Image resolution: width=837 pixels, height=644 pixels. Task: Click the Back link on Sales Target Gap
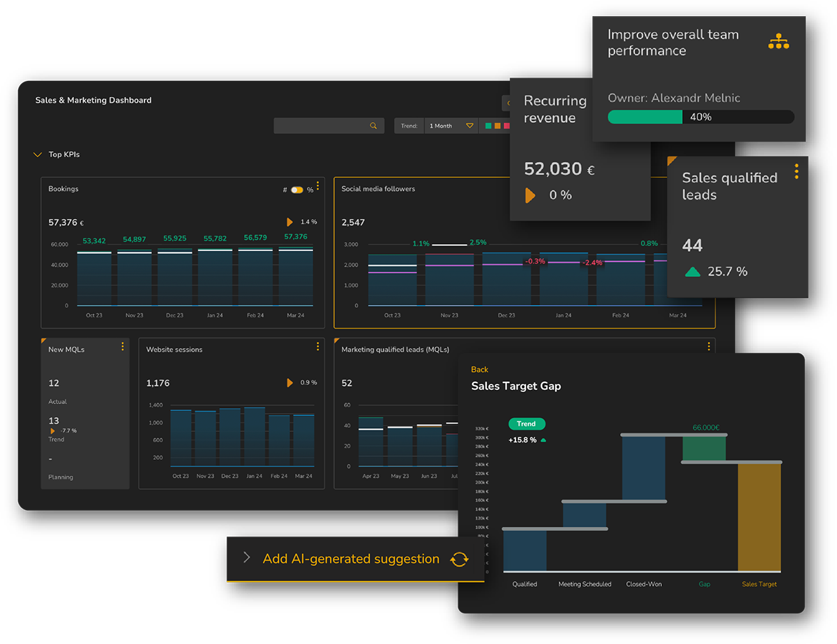(479, 369)
